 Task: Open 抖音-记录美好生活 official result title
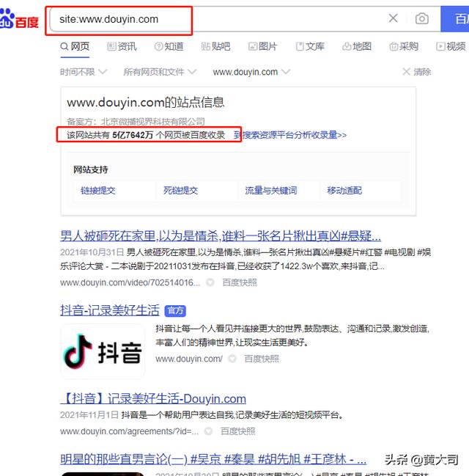[110, 310]
